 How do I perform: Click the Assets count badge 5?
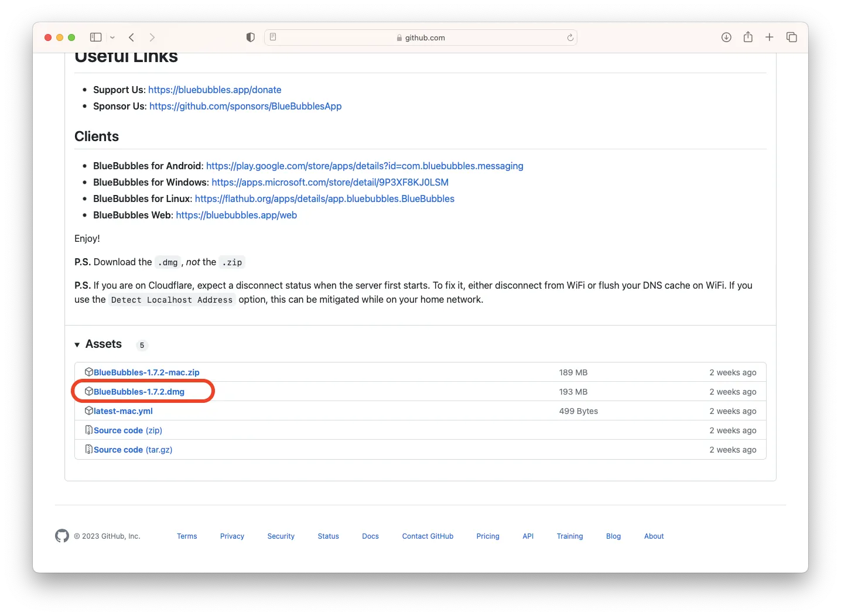[x=142, y=345]
